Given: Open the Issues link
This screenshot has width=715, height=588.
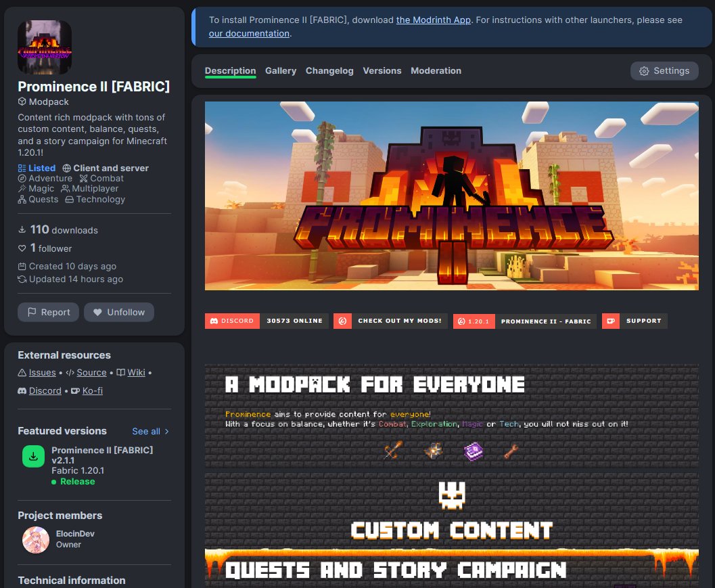Looking at the screenshot, I should pyautogui.click(x=43, y=373).
